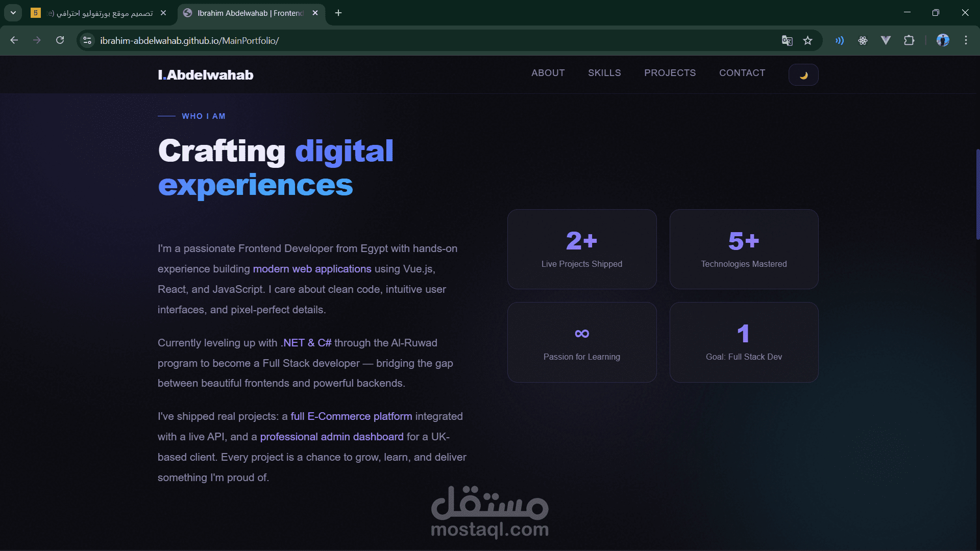Click the page vertical scrollbar thumb

[977, 194]
